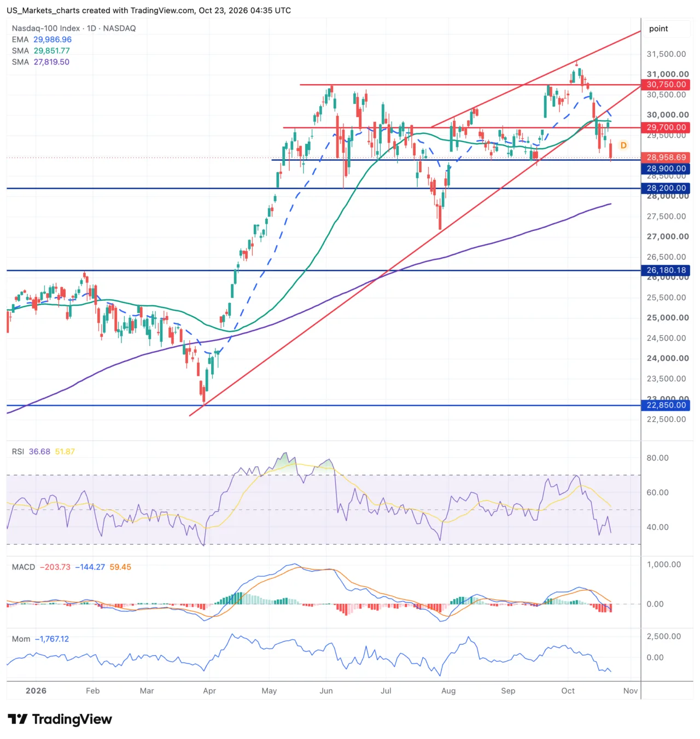Click the 31,500.00 price scale value
The height and width of the screenshot is (739, 700).
pyautogui.click(x=666, y=54)
